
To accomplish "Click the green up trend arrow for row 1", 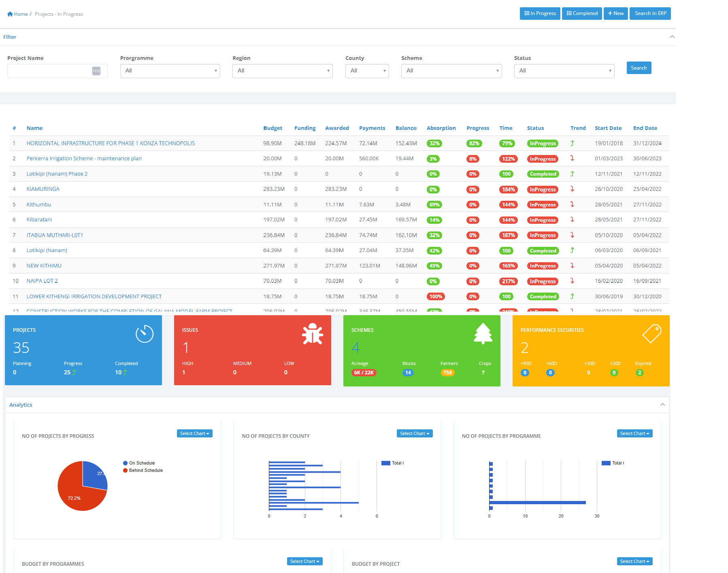I will click(572, 143).
